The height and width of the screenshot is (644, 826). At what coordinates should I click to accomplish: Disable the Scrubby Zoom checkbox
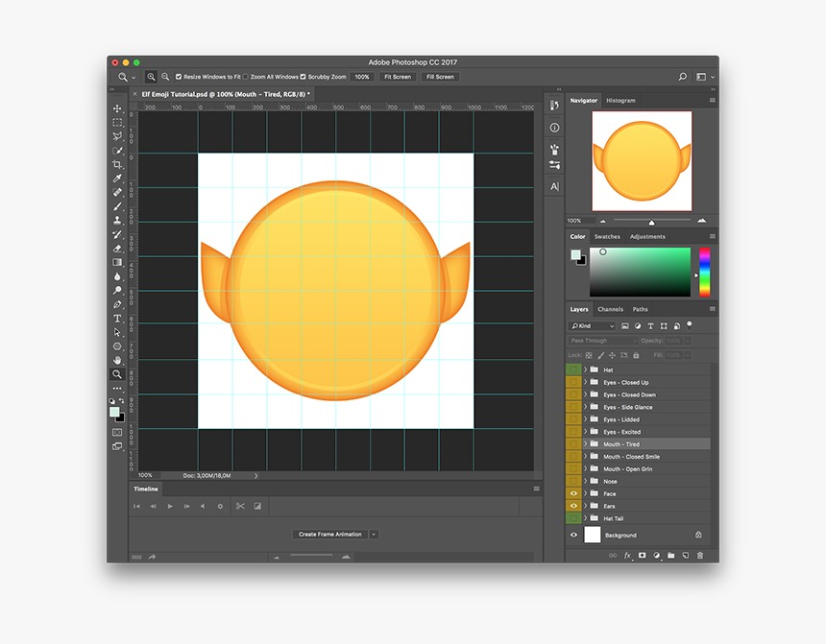[303, 76]
